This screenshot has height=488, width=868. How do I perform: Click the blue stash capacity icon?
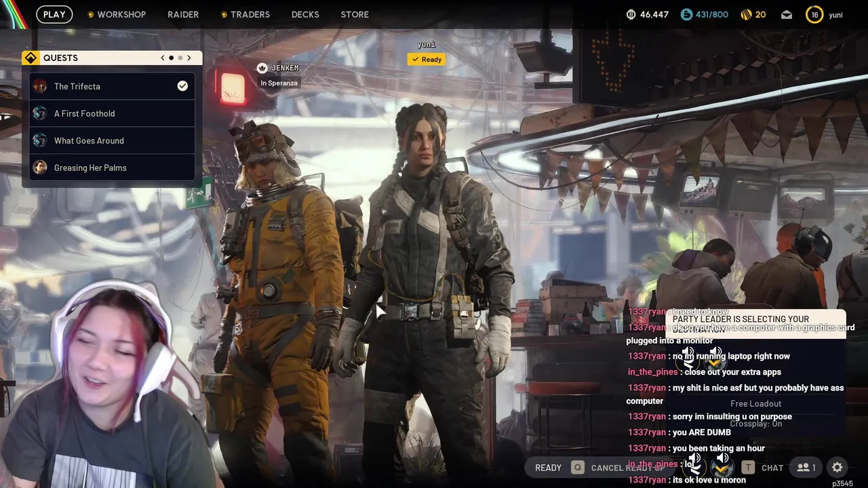(687, 14)
